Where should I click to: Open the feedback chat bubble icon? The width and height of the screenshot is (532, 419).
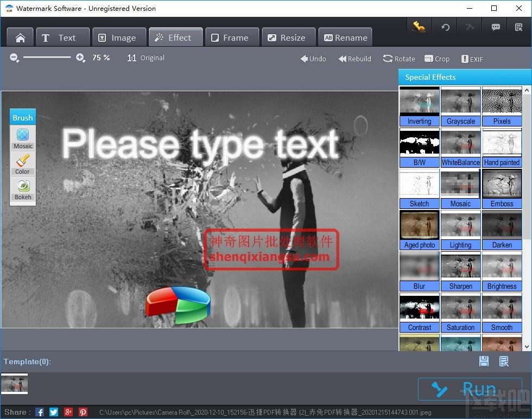496,27
